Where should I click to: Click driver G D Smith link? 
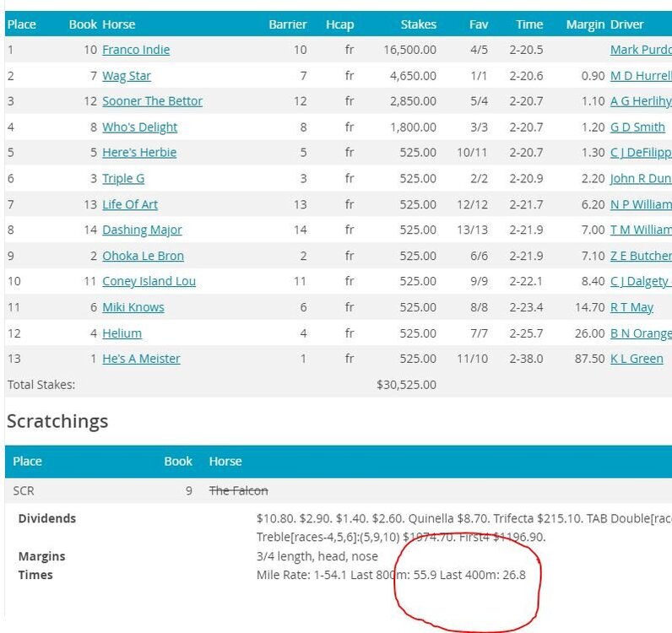[x=637, y=127]
